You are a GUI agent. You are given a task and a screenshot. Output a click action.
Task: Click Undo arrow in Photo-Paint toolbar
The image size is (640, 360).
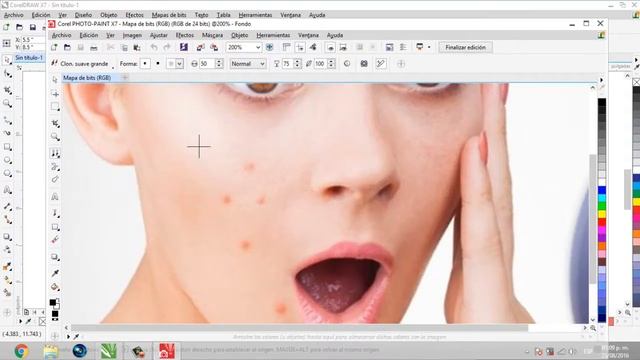click(154, 47)
